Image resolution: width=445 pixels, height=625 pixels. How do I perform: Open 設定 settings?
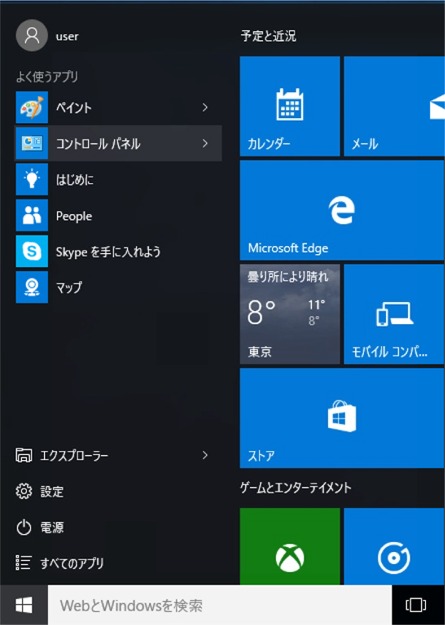(40, 491)
